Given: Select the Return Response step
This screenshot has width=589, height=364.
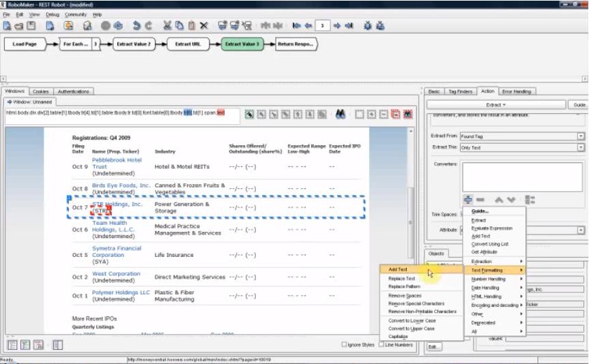Looking at the screenshot, I should [296, 44].
